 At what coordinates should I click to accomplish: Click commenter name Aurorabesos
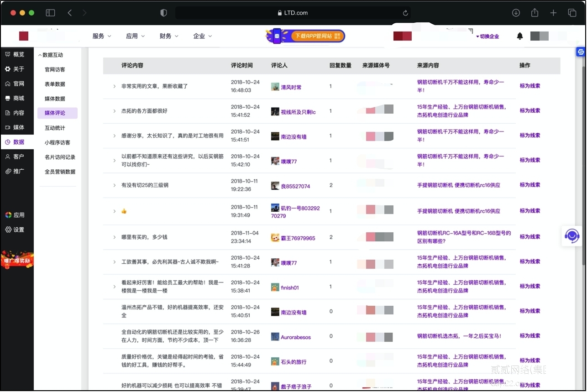[x=295, y=337]
